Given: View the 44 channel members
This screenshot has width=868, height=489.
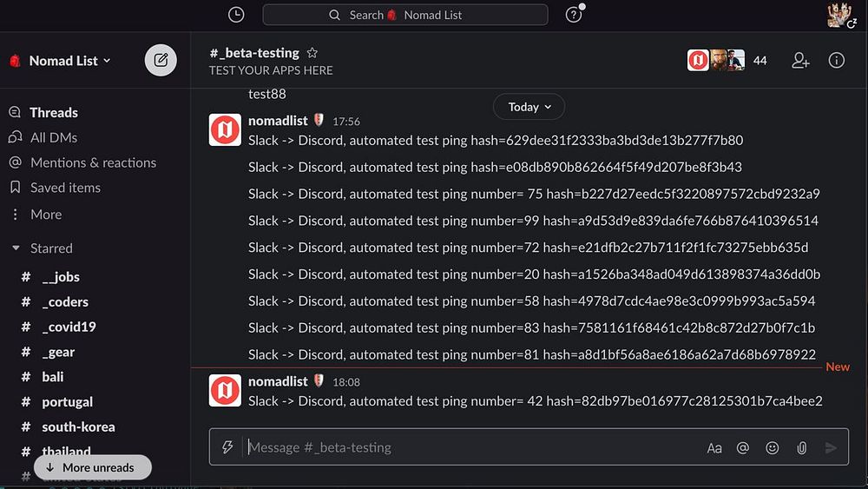Looking at the screenshot, I should tap(727, 60).
